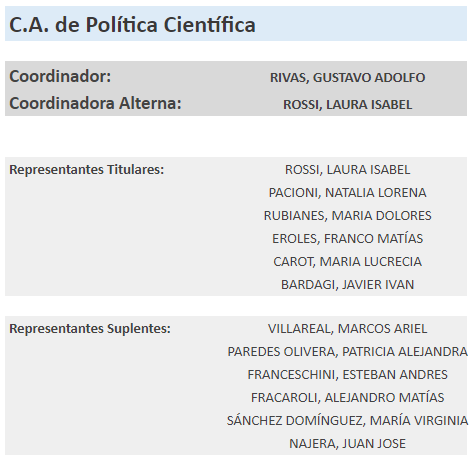This screenshot has width=476, height=461.
Task: Click the gray coordinator info panel
Action: [236, 88]
